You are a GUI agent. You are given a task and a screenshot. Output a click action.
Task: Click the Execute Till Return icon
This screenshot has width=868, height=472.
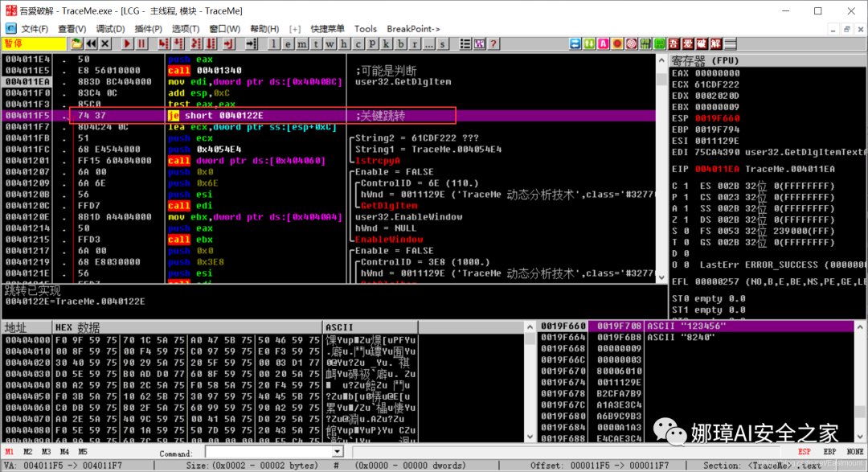[x=228, y=43]
